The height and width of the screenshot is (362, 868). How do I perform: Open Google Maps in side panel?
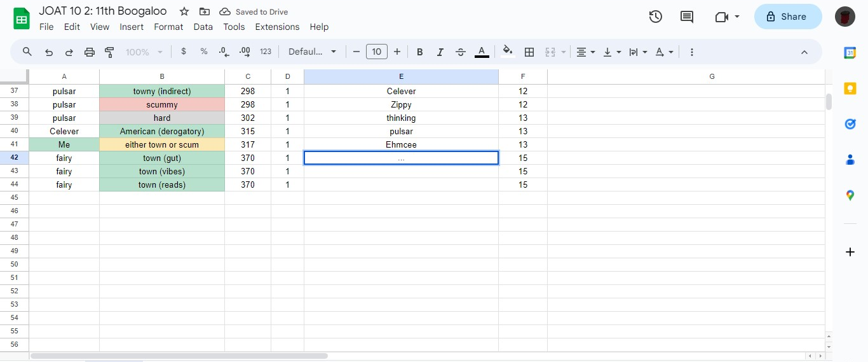click(x=850, y=195)
